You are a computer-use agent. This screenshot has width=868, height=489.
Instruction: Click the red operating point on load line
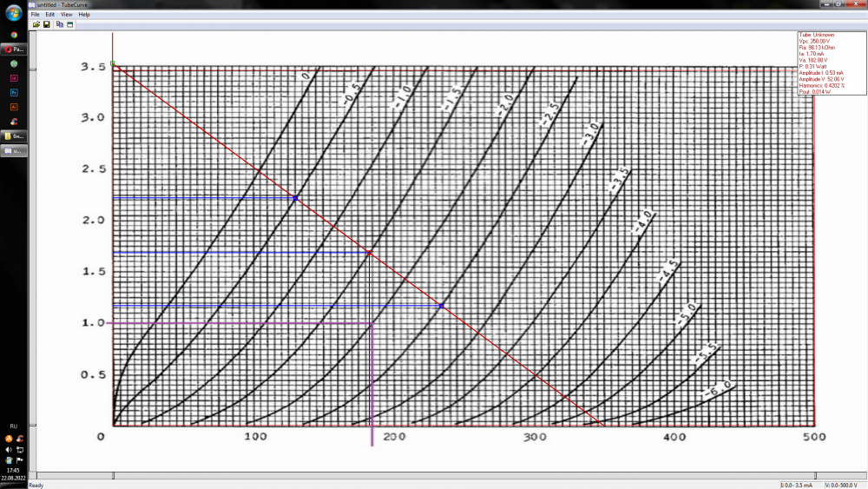[x=369, y=253]
